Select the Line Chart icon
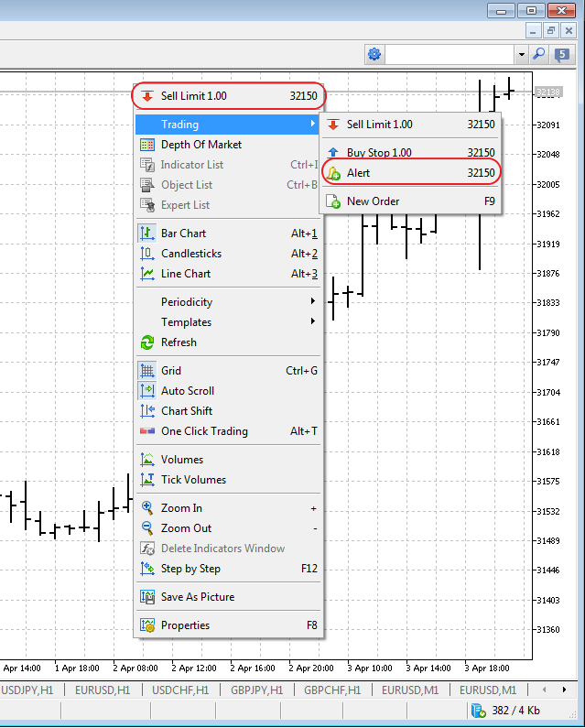Image resolution: width=585 pixels, height=728 pixels. (x=147, y=274)
